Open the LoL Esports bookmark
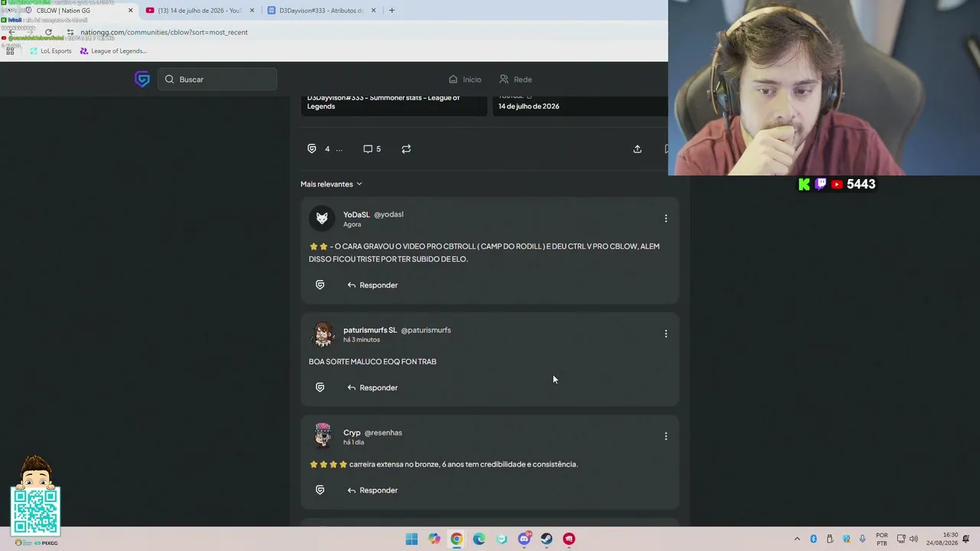Screen dimensions: 980x551 [51, 51]
